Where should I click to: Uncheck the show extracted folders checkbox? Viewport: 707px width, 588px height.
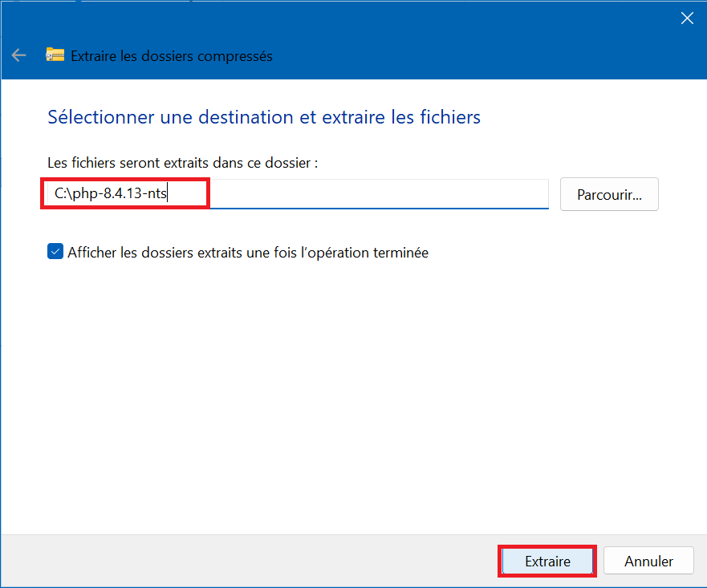[55, 252]
